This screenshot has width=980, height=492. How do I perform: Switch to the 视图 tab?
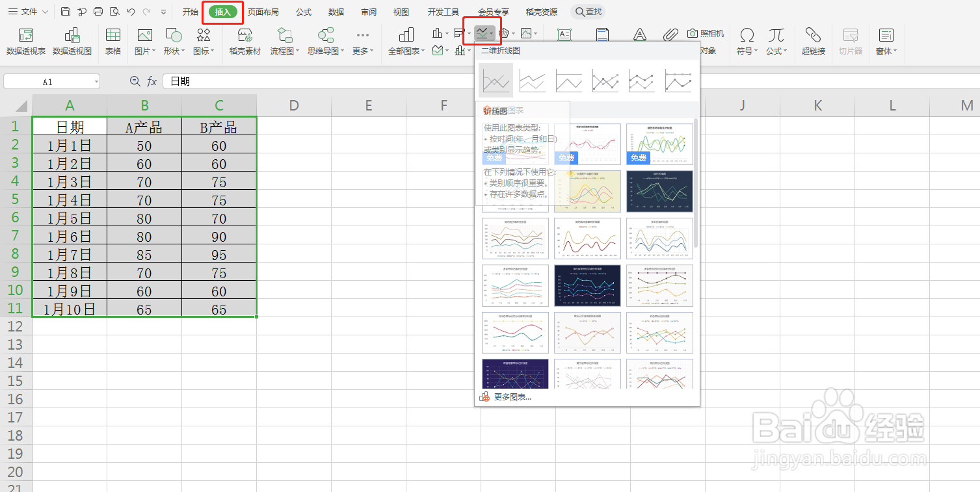[x=401, y=12]
